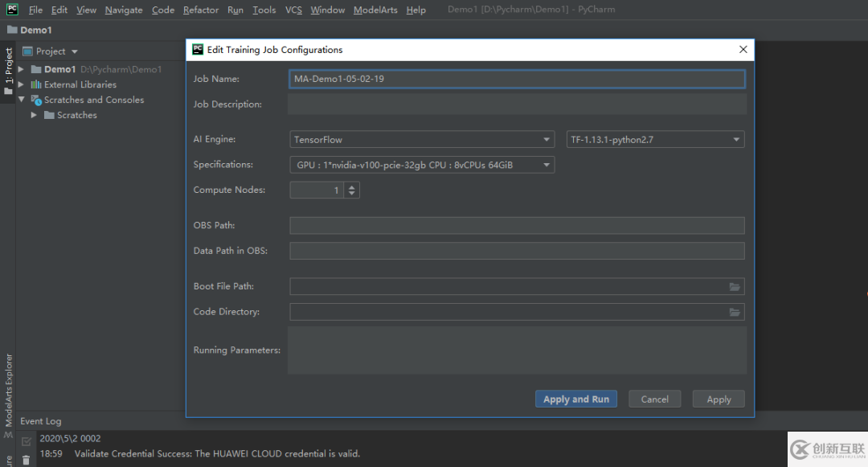This screenshot has height=467, width=868.
Task: Click the Code Directory browse folder icon
Action: tap(734, 312)
